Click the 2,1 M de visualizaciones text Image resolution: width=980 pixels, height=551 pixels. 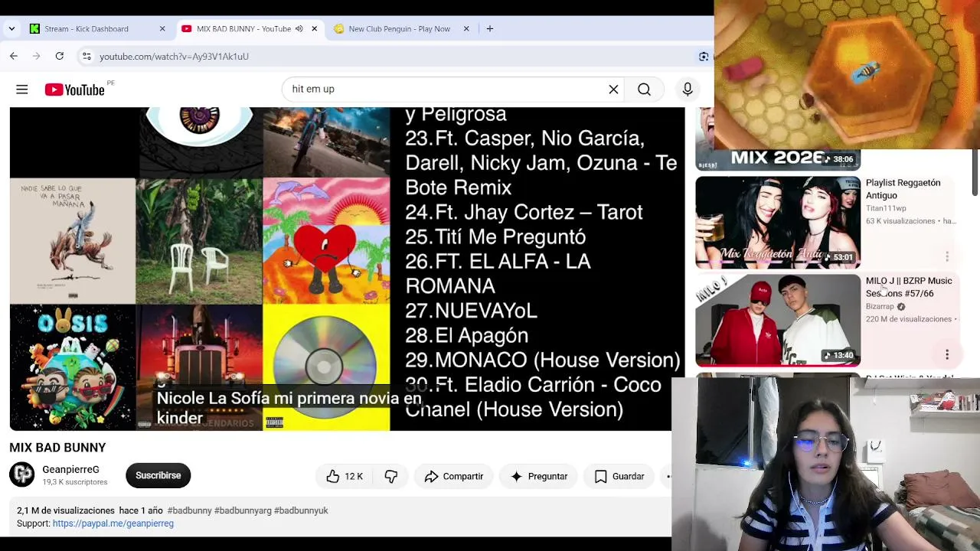[66, 510]
